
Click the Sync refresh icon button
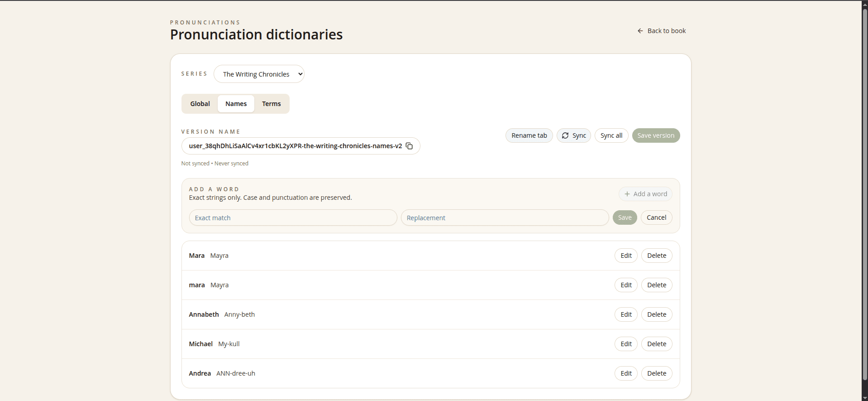point(573,135)
